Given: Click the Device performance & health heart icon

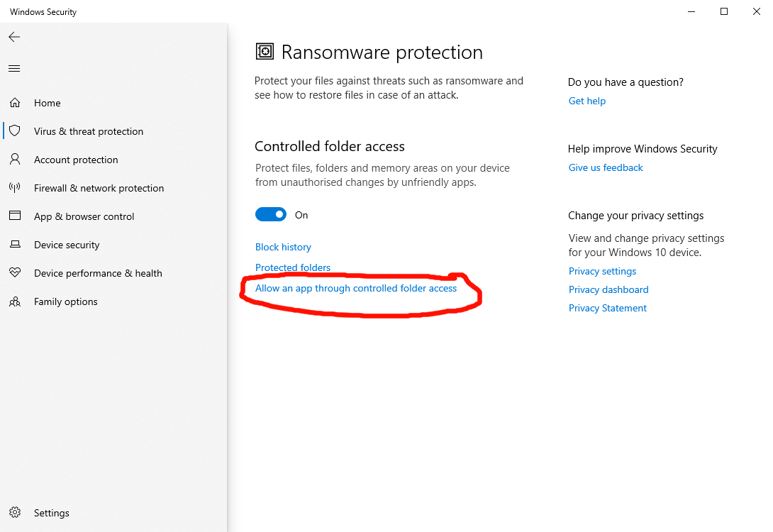Looking at the screenshot, I should (15, 273).
